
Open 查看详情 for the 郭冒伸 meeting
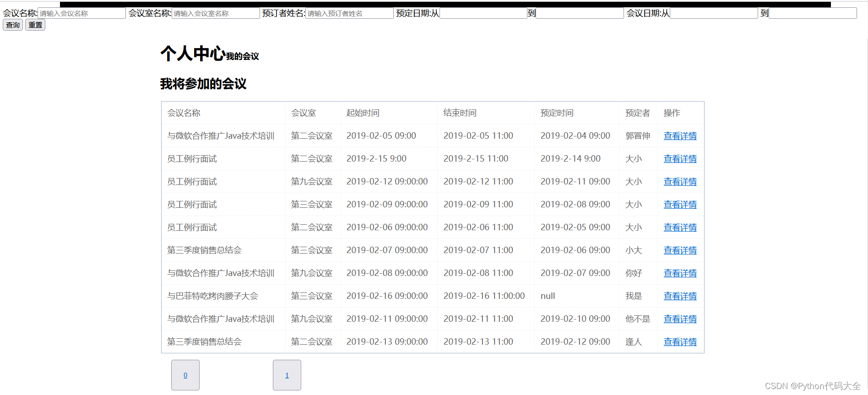680,136
